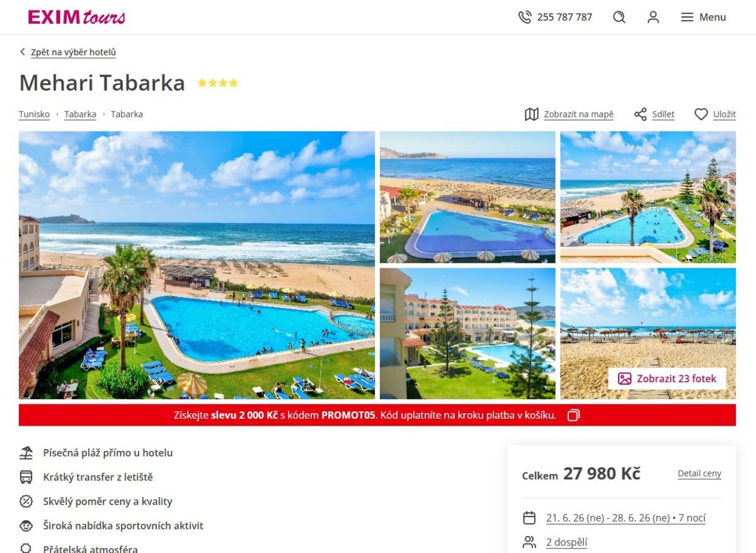Open the search magnifier icon in header
The image size is (756, 553).
(x=619, y=17)
